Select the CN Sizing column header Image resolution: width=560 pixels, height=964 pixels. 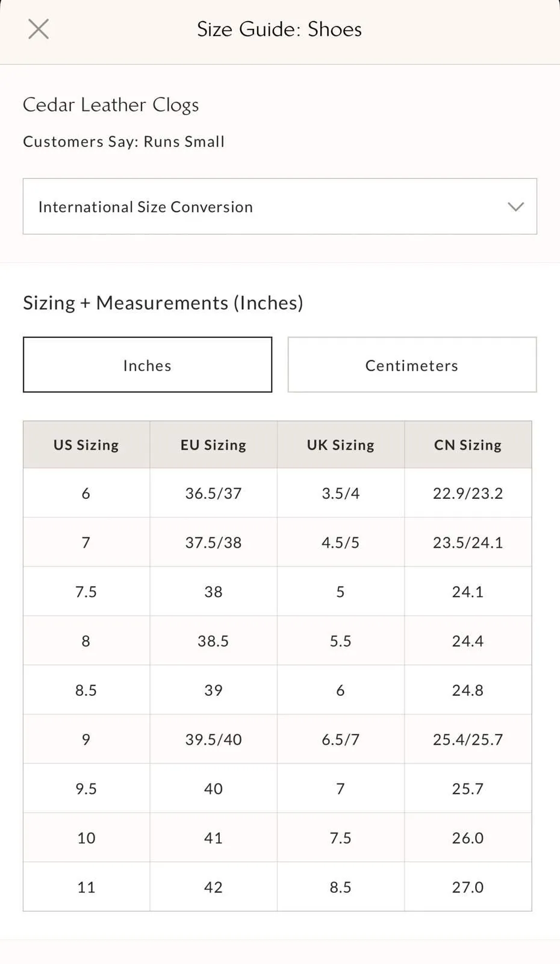pos(468,445)
